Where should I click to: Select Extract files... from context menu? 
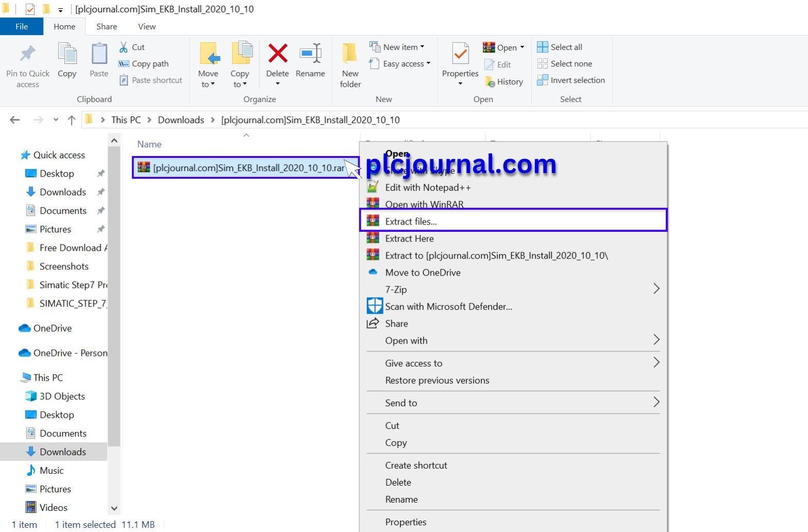tap(513, 221)
